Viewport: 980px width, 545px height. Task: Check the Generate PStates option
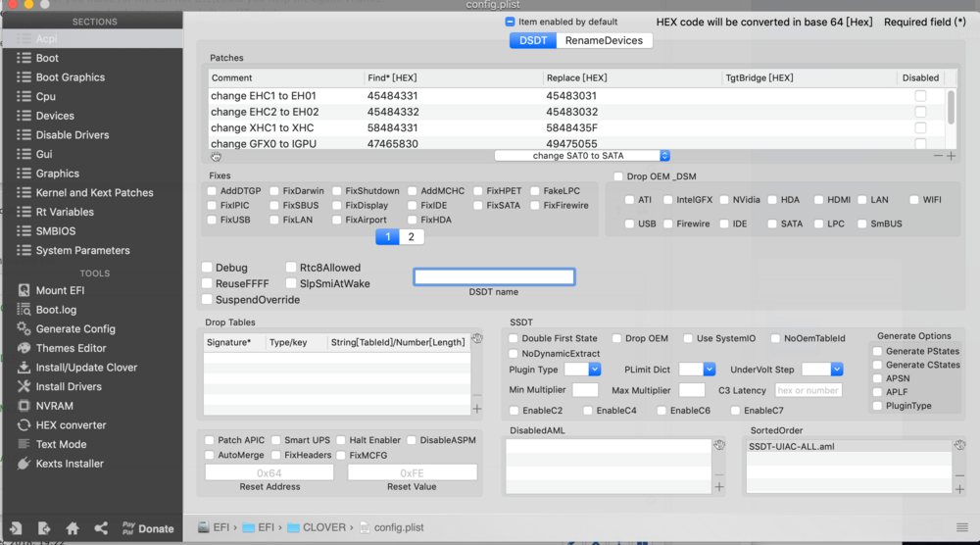[x=877, y=351]
